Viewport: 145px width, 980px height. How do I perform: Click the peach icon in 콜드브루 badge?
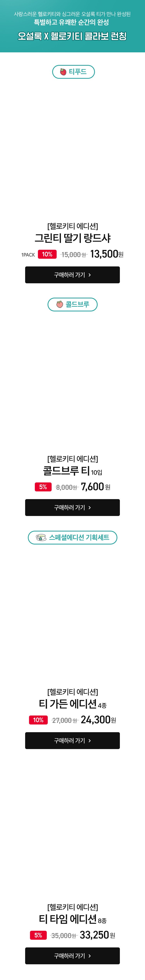[60, 304]
